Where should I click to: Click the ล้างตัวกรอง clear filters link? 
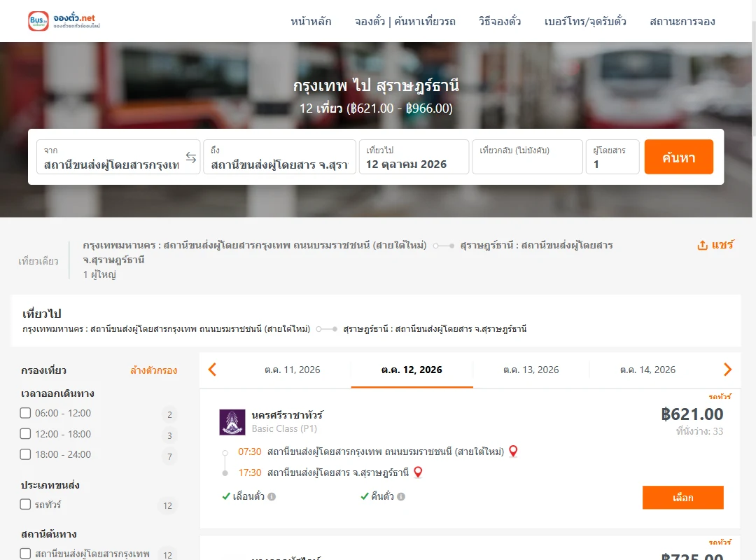(154, 370)
